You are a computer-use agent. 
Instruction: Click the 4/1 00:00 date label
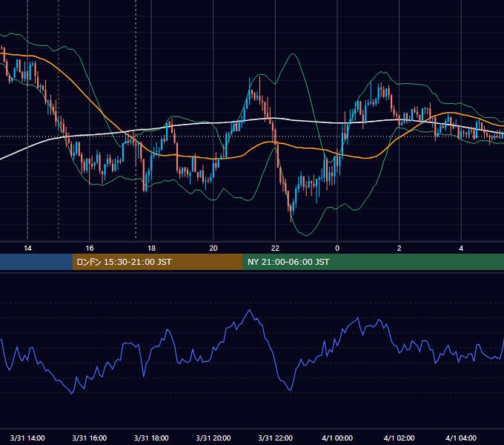337,438
